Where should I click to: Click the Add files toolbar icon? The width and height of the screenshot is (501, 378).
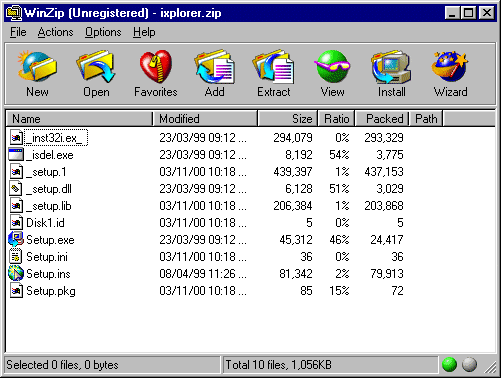tap(215, 66)
